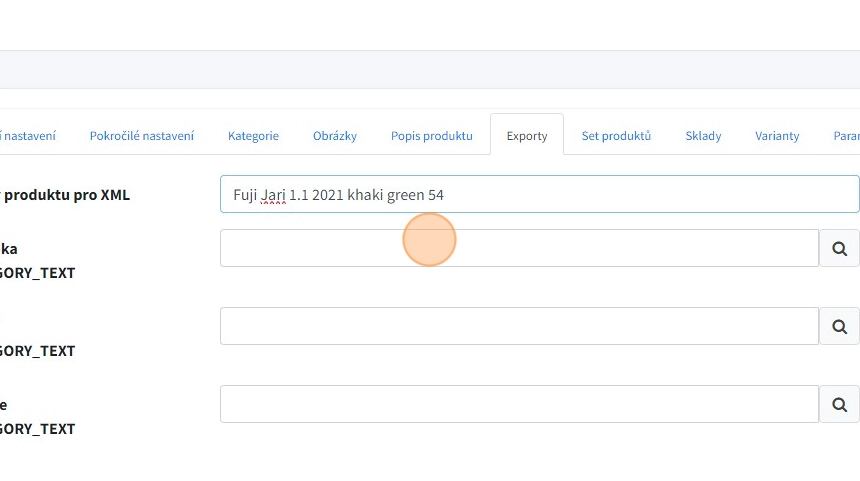This screenshot has width=860, height=481.
Task: Click the bottom row's CATEGORY_TEXT label
Action: point(38,429)
